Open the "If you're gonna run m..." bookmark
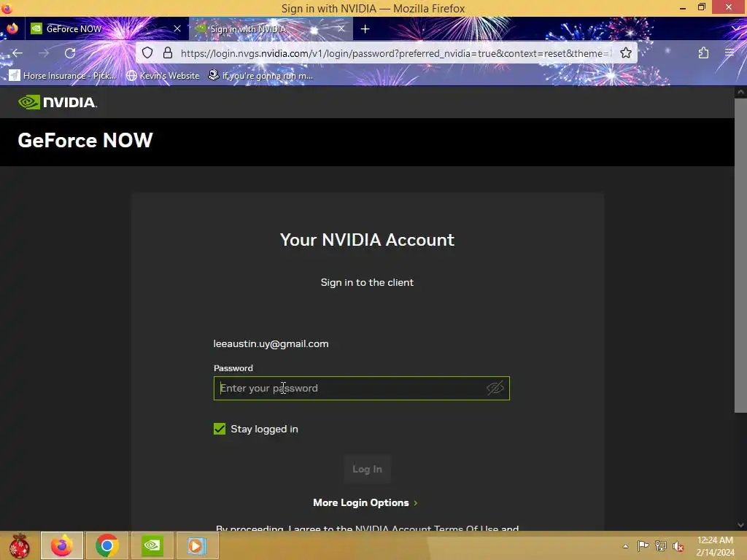This screenshot has height=560, width=747. [x=260, y=75]
